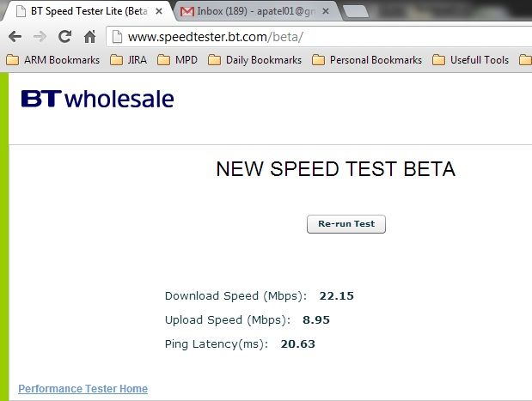Close the Gmail Inbox tab
Screen dimensions: 532x401
click(326, 11)
